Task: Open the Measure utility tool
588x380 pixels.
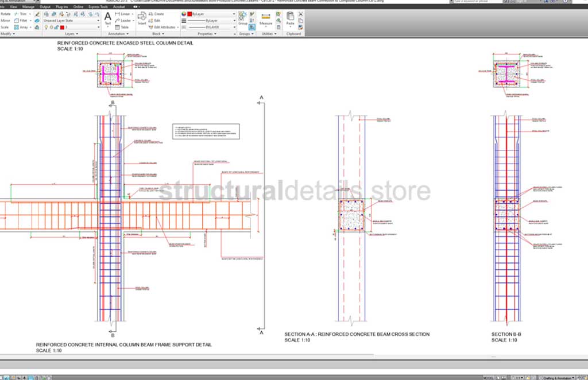Action: click(x=266, y=20)
